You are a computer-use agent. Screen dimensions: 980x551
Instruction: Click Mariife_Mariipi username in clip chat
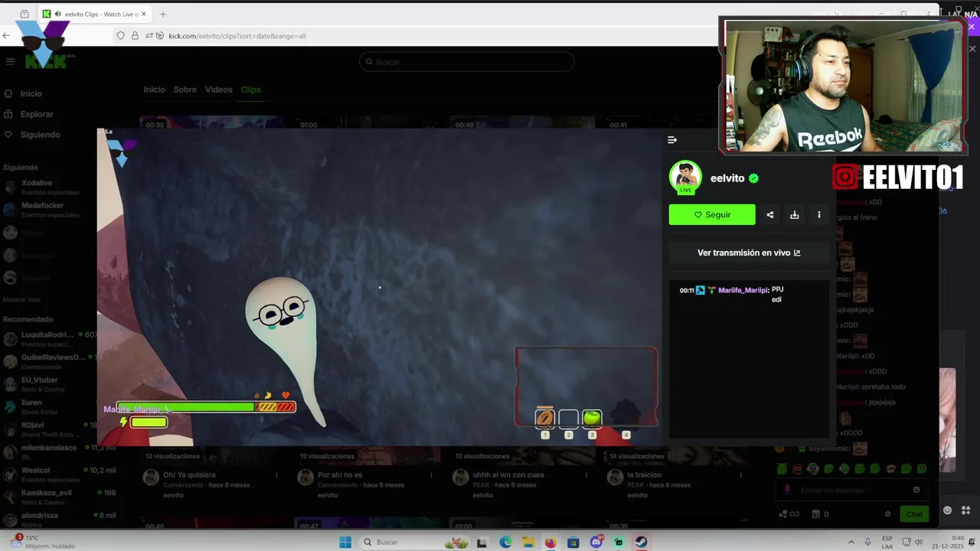pyautogui.click(x=743, y=291)
